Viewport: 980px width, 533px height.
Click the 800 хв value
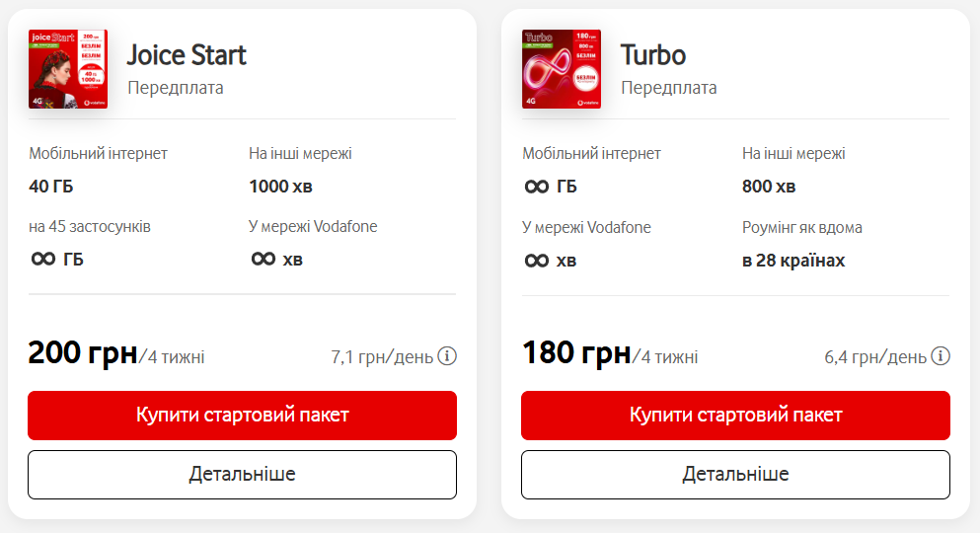769,187
